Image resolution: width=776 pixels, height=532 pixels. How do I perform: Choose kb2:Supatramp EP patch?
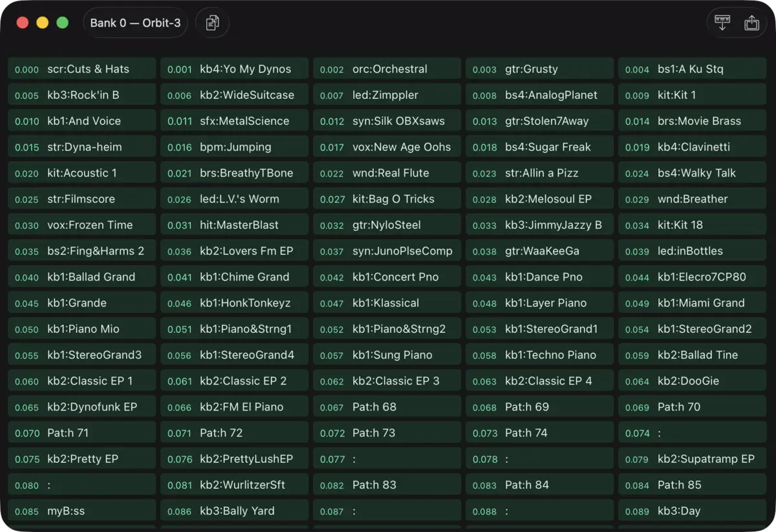[693, 459]
